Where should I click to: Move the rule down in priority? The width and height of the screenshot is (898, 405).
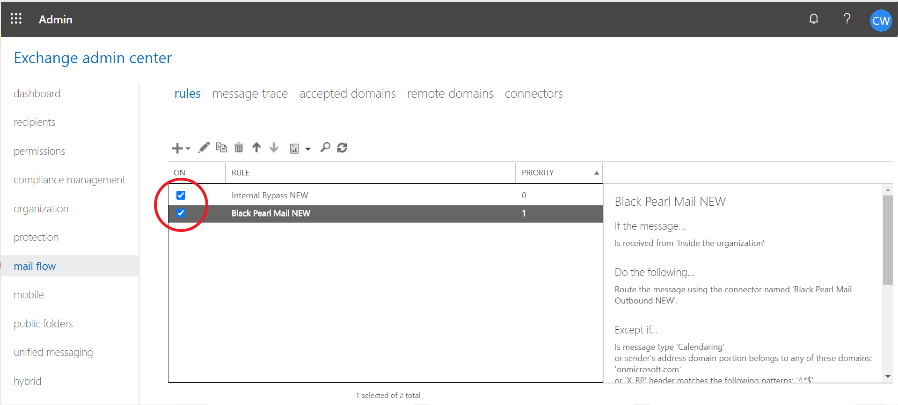(x=274, y=147)
